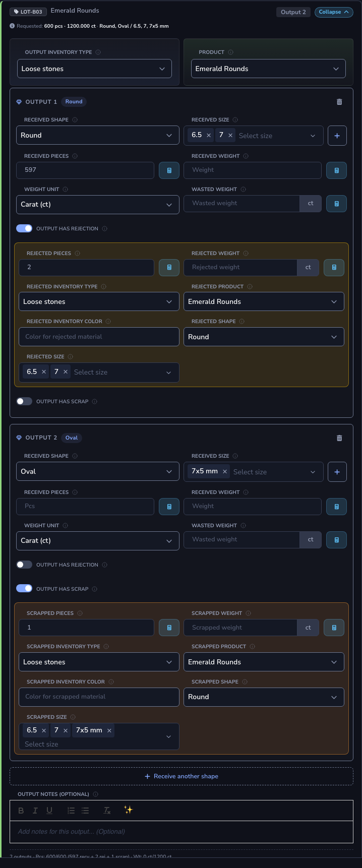Remove 6.5 tag from rejected size
The height and width of the screenshot is (868, 362).
(x=44, y=372)
